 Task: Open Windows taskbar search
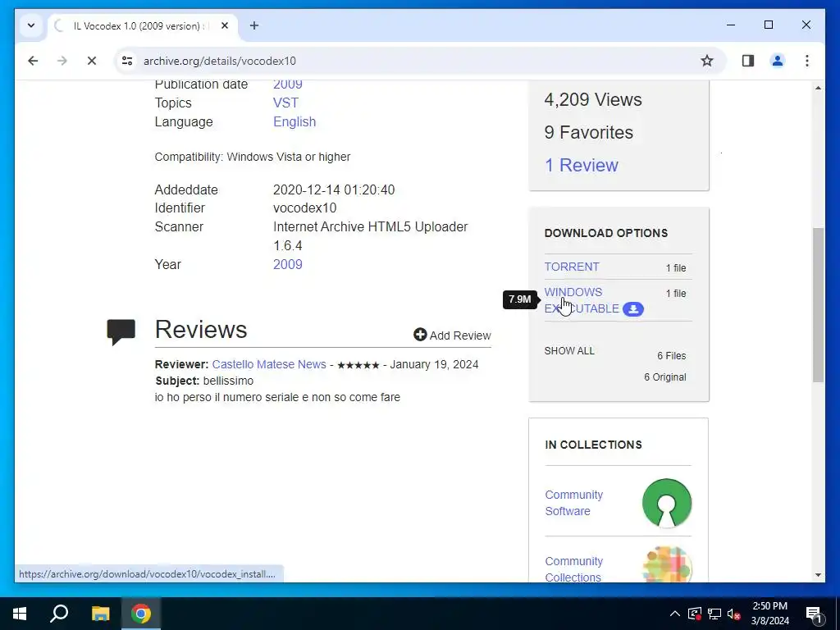(59, 614)
